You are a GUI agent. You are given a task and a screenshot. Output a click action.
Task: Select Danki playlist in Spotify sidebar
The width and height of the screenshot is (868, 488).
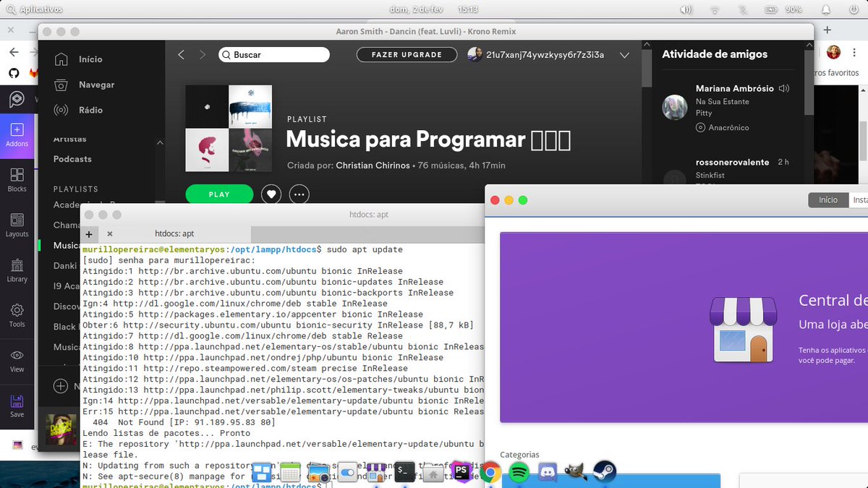tap(65, 266)
